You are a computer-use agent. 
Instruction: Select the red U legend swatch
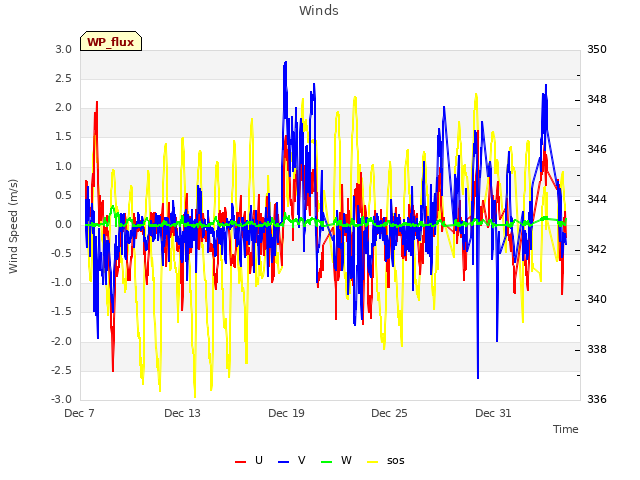pos(240,462)
